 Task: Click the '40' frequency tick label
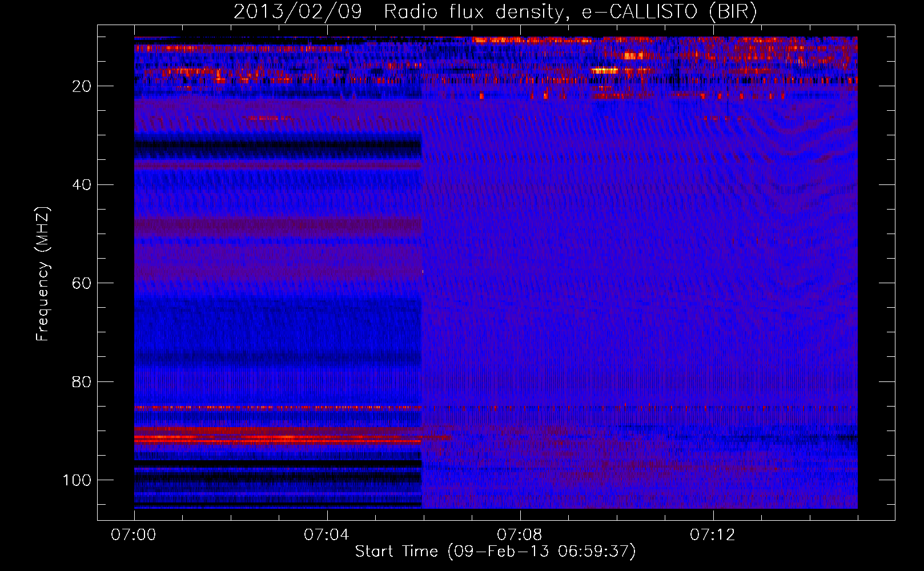click(82, 185)
